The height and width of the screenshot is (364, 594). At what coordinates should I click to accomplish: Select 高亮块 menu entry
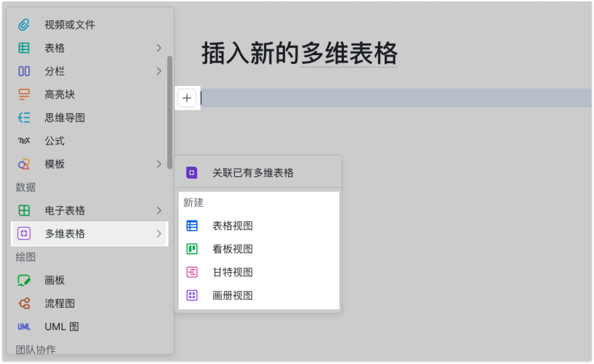coord(89,94)
